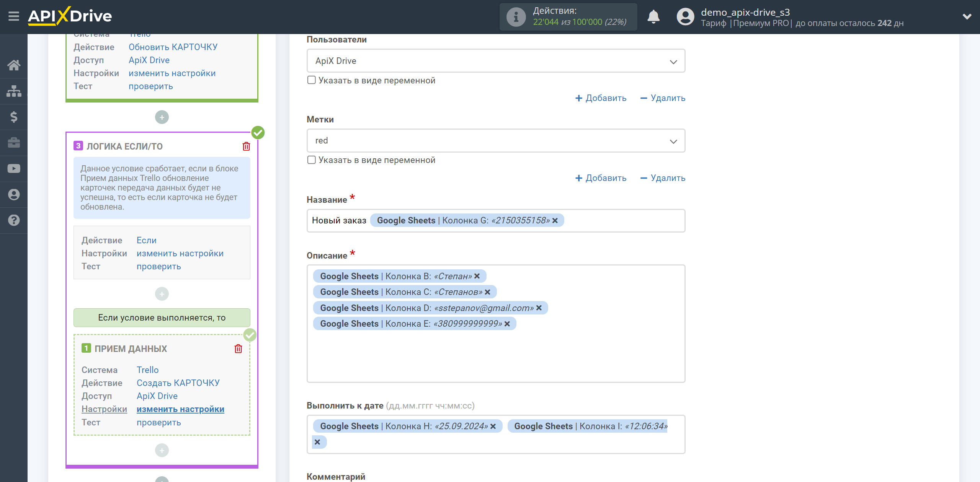Click Добавить under Метки
Viewport: 980px width, 482px height.
601,178
